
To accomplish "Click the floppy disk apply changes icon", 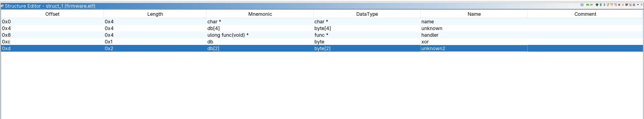I will pos(582,5).
